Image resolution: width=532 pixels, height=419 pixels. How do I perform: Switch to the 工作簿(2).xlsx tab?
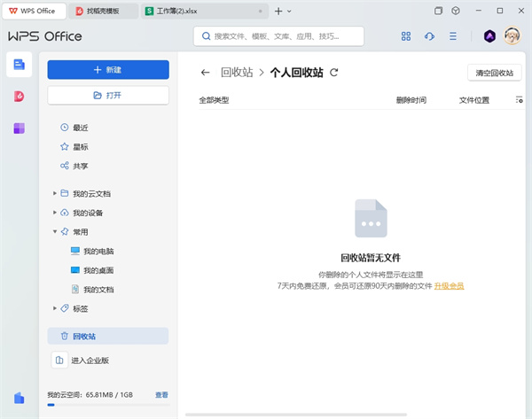205,11
